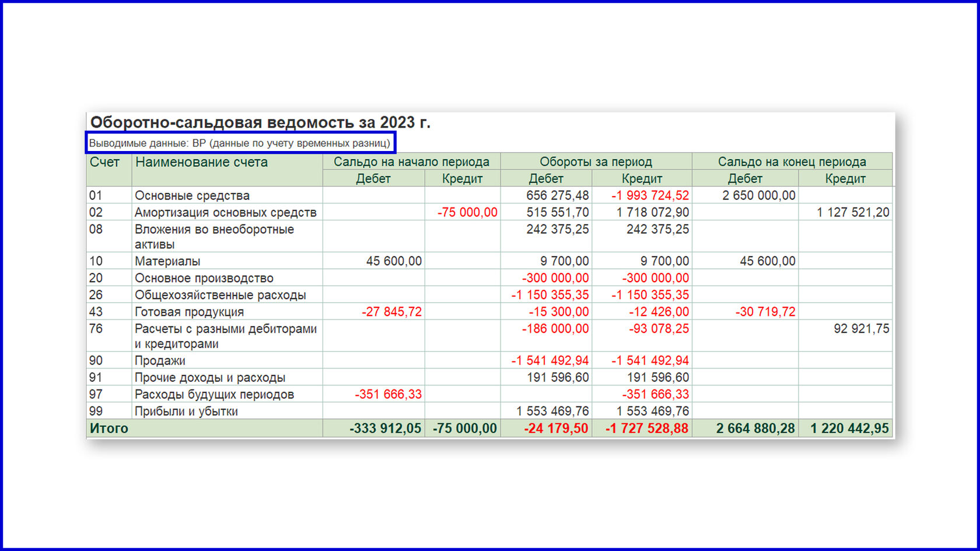Click red closing balance "-30 719,72"
The width and height of the screenshot is (980, 551).
[765, 312]
